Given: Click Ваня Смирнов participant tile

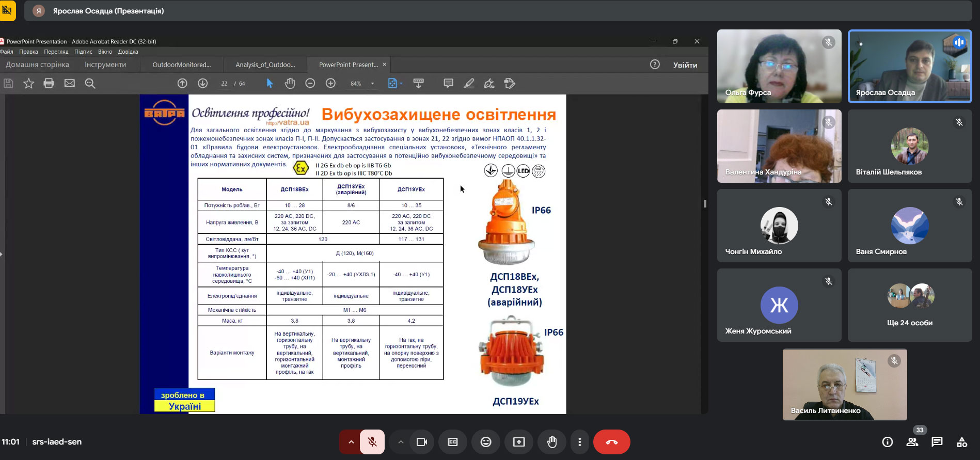Looking at the screenshot, I should click(x=910, y=226).
